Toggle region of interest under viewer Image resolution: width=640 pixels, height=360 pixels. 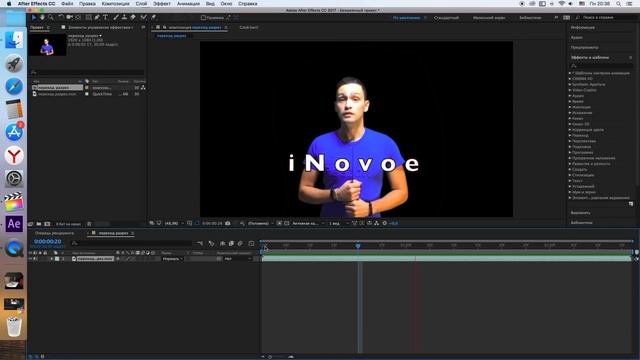[x=280, y=223]
